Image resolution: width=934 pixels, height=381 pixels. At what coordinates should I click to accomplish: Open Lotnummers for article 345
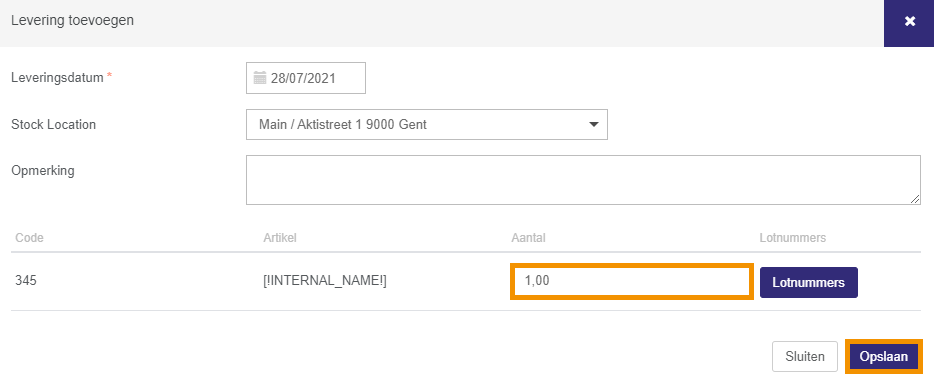click(808, 282)
